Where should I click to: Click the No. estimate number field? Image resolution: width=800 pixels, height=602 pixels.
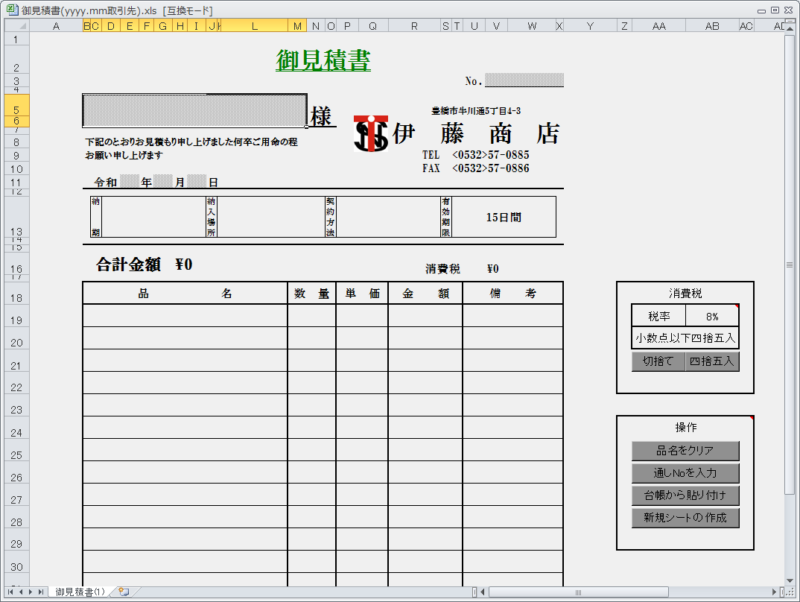tap(524, 80)
